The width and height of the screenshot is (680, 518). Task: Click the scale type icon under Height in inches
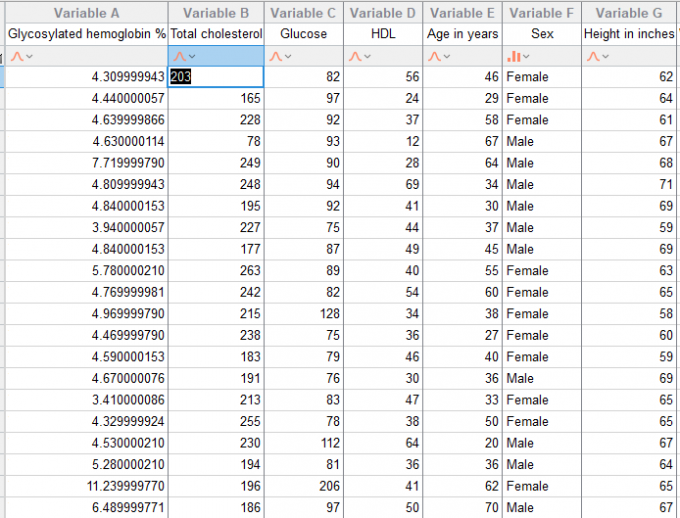pos(593,56)
